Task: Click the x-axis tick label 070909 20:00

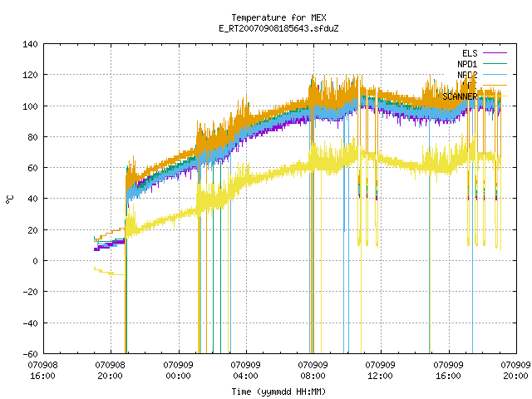Action: [x=515, y=370]
